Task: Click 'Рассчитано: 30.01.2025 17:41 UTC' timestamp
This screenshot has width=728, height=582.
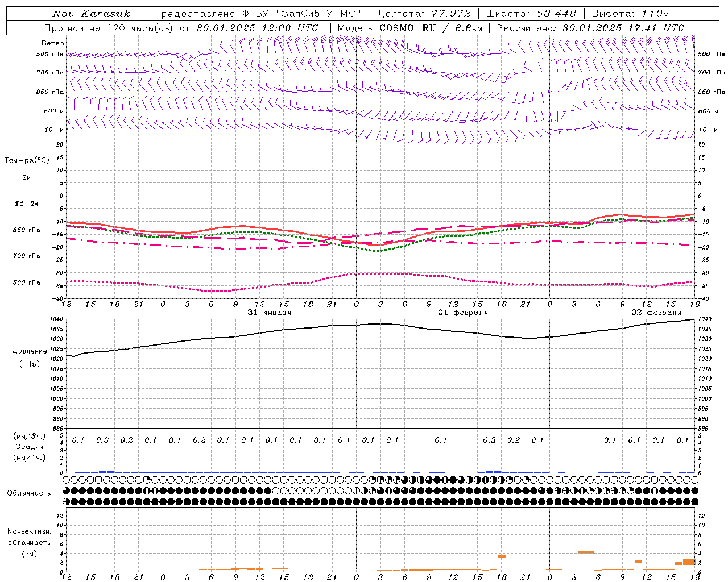Action: point(590,28)
